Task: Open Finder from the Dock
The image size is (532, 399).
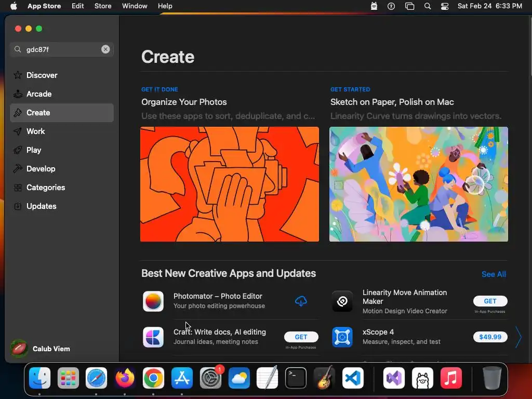Action: [x=39, y=378]
